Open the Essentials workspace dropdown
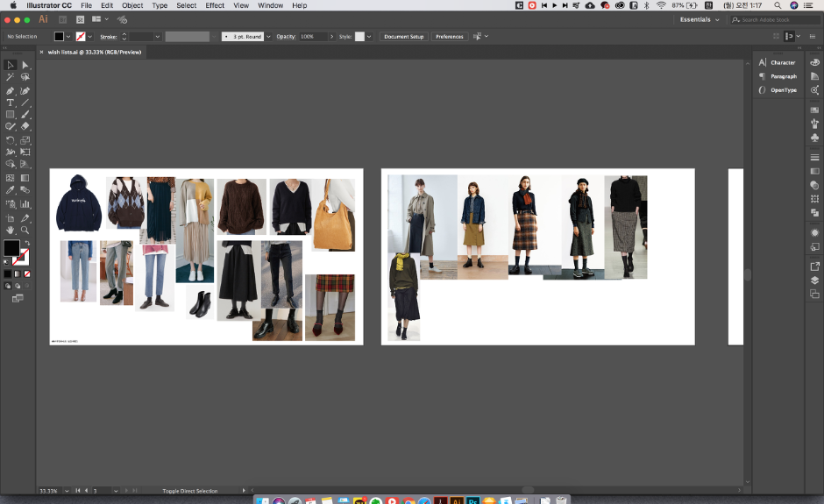Image resolution: width=824 pixels, height=504 pixels. (x=700, y=19)
